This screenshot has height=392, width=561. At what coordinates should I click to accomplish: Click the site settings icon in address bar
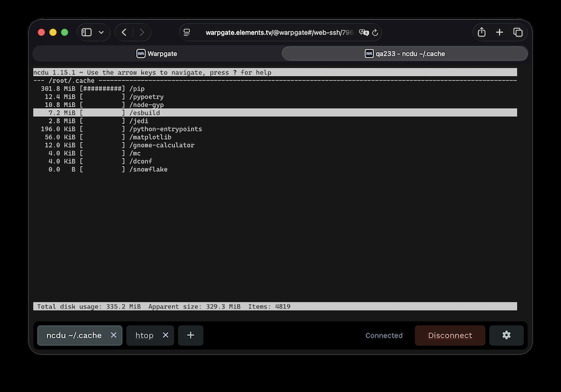(187, 33)
